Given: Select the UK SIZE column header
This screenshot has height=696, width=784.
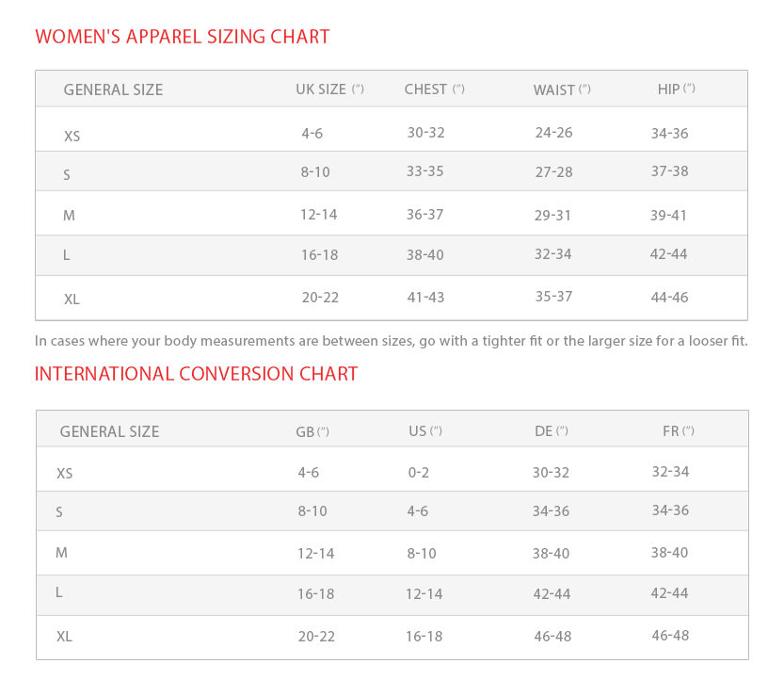Looking at the screenshot, I should [329, 89].
